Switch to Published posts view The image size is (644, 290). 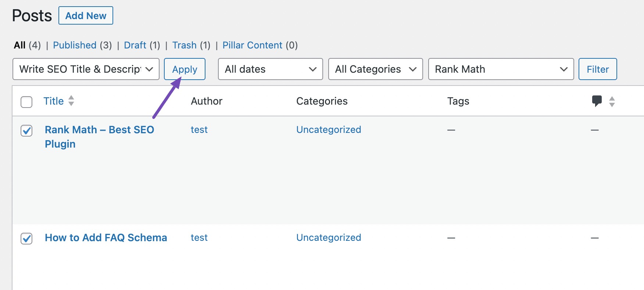point(75,45)
